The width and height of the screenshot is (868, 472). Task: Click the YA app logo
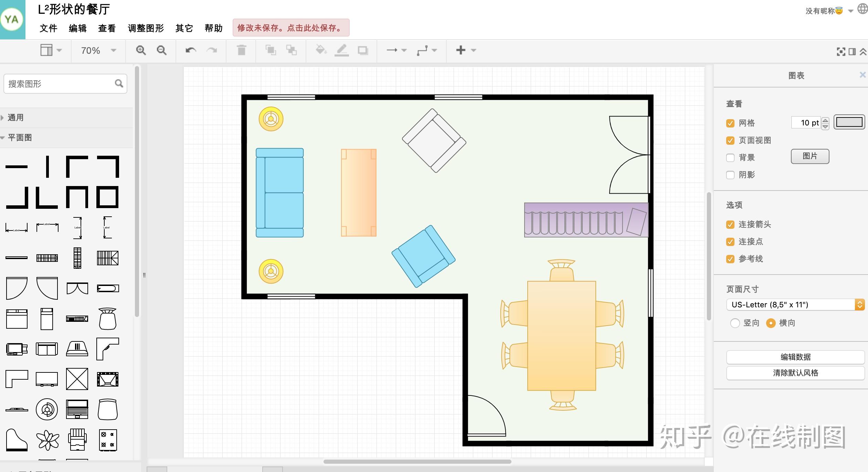pyautogui.click(x=12, y=19)
